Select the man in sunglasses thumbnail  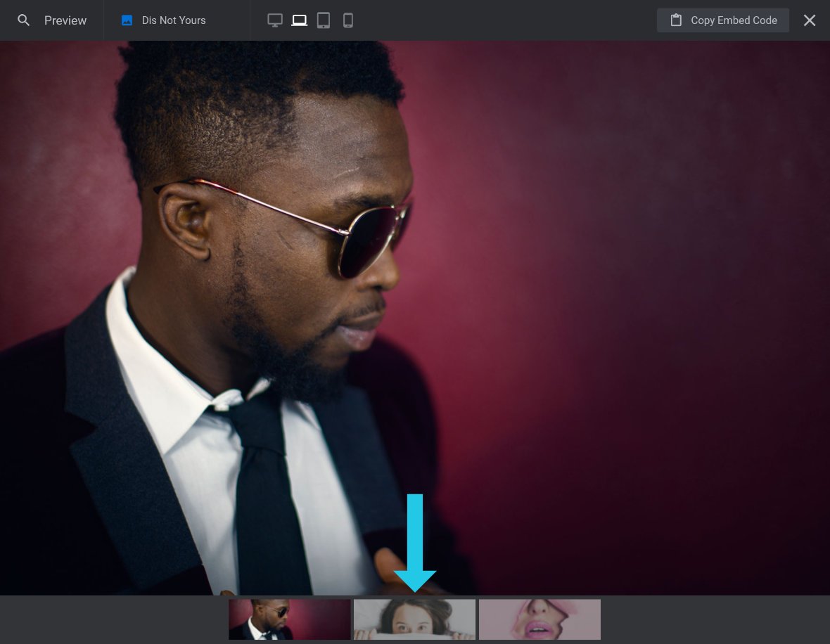pyautogui.click(x=290, y=619)
